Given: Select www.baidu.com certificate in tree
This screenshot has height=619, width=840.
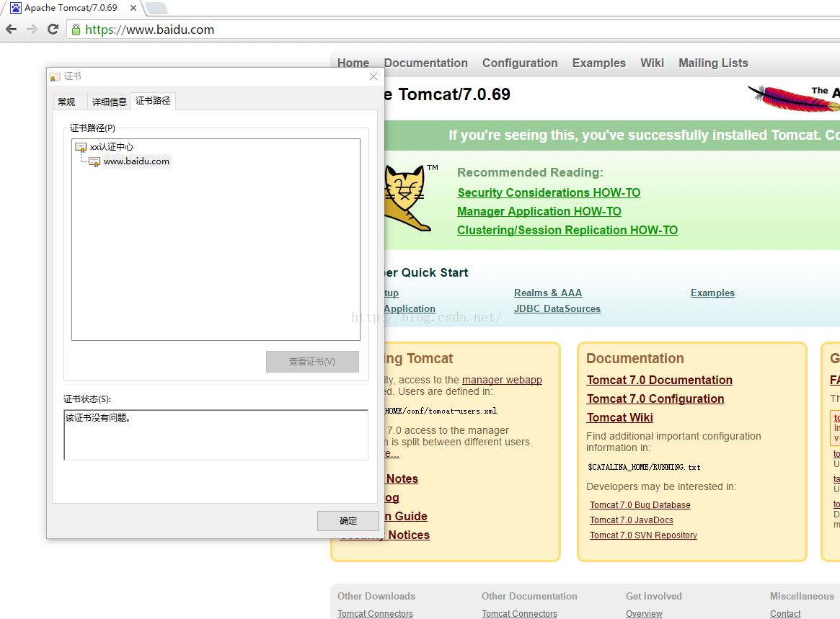Looking at the screenshot, I should click(136, 161).
